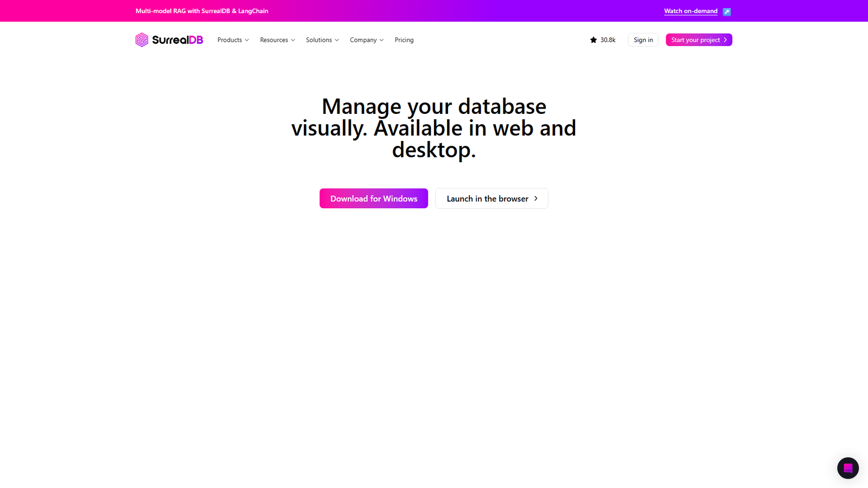Click the arrow inside Start your project
Screen dimensions: 868x488
[725, 40]
